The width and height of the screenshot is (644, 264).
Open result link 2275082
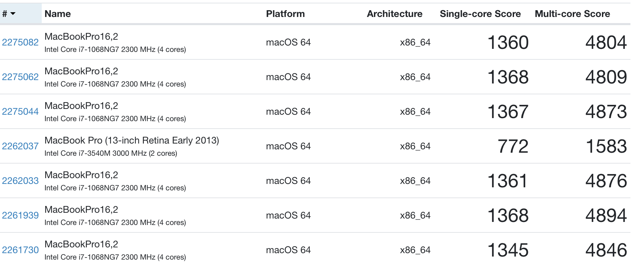point(20,42)
